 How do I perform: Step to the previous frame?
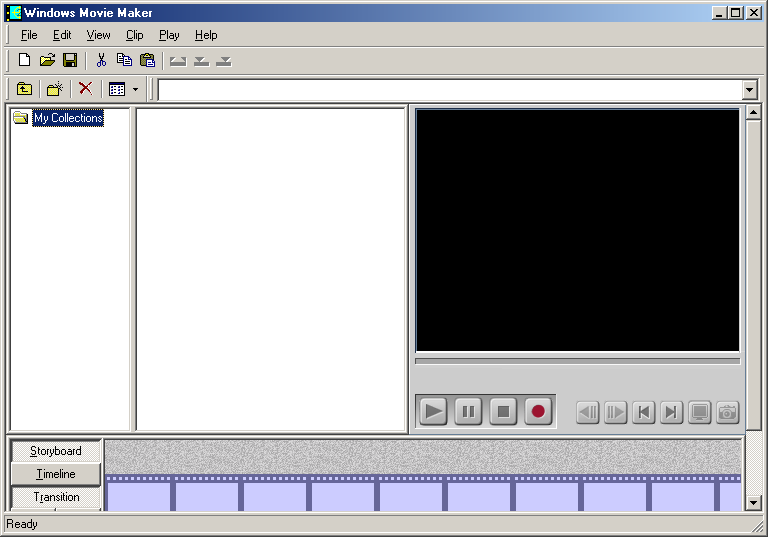(587, 413)
